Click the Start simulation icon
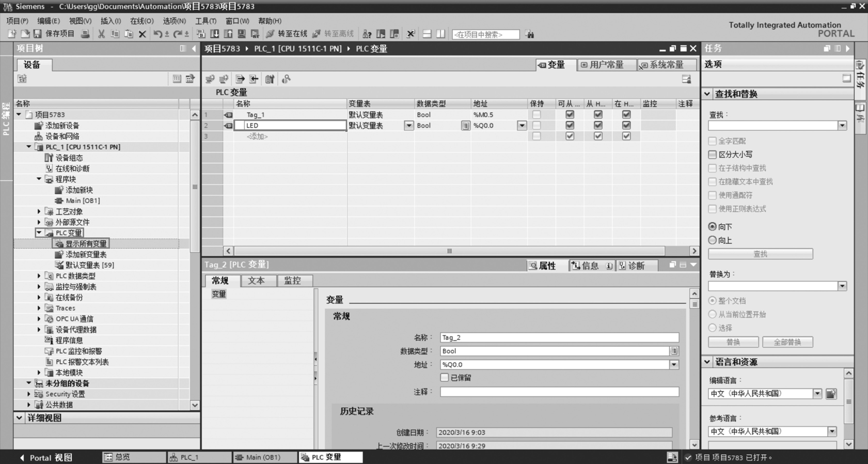The height and width of the screenshot is (464, 868). coord(242,34)
